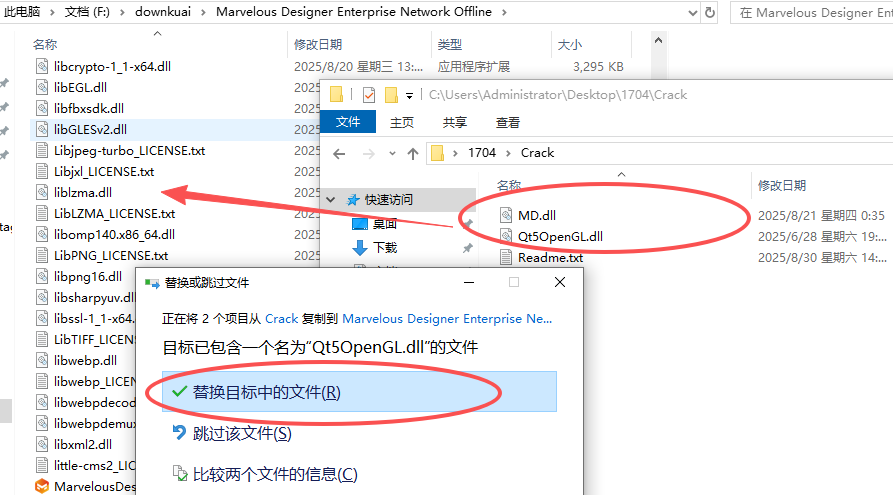Click the properties quick-access icon with checkmark

(369, 95)
